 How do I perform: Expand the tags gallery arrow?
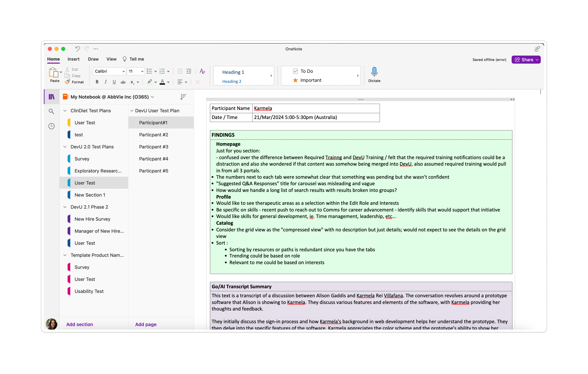[358, 76]
